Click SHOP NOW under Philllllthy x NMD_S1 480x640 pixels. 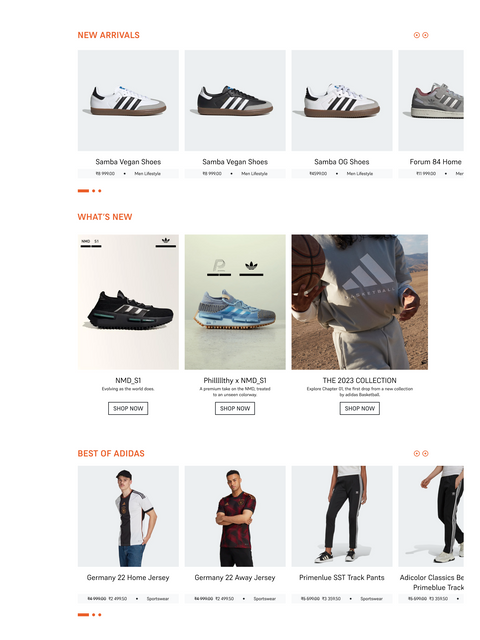235,409
